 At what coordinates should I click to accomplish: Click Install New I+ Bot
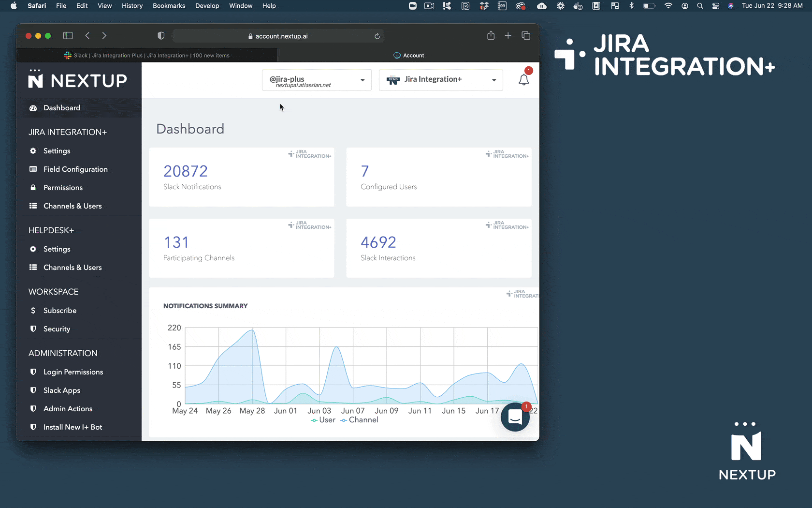[x=72, y=427]
